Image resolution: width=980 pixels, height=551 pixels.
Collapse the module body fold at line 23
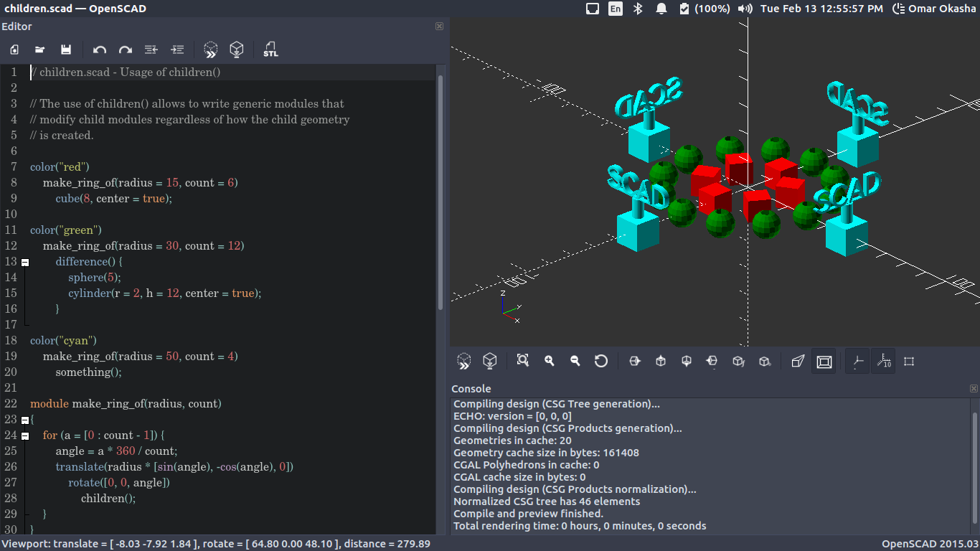tap(25, 420)
